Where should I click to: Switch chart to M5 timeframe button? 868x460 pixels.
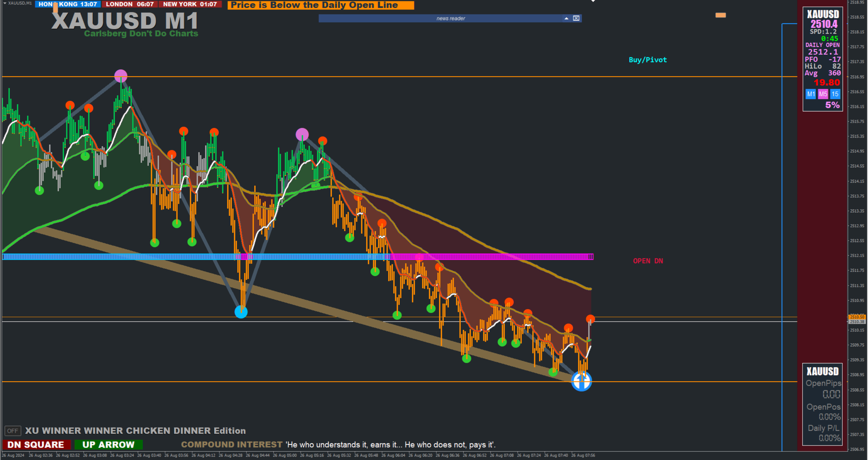point(823,94)
